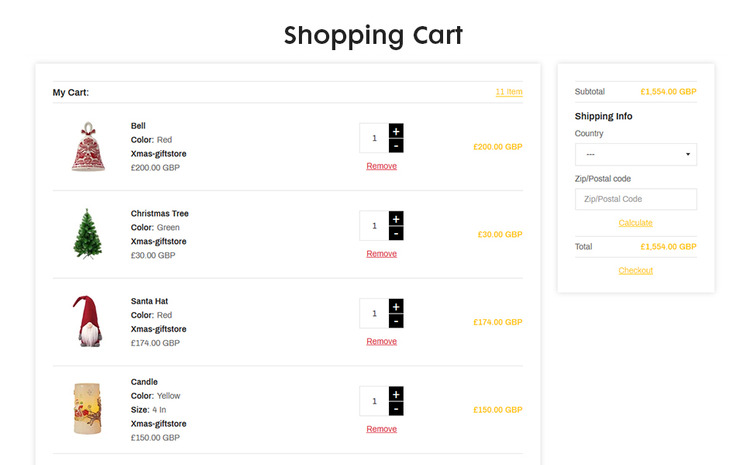Decrease Bell quantity with minus button
The width and height of the screenshot is (748, 465).
396,145
